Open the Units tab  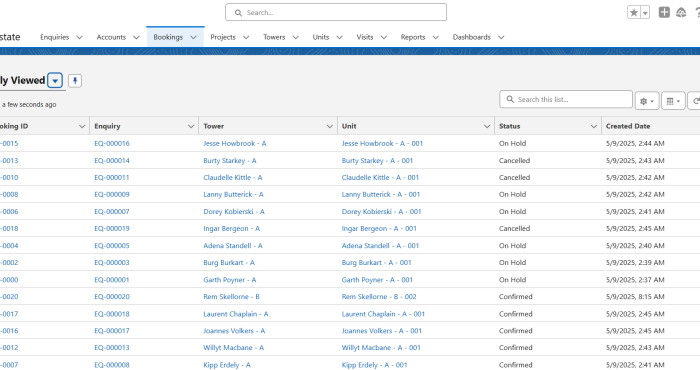click(321, 37)
